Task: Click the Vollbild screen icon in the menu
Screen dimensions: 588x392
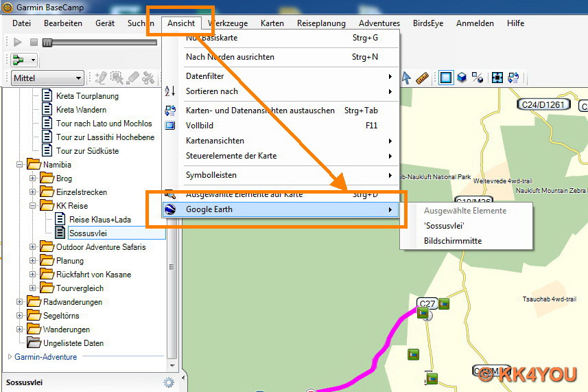Action: [x=170, y=126]
